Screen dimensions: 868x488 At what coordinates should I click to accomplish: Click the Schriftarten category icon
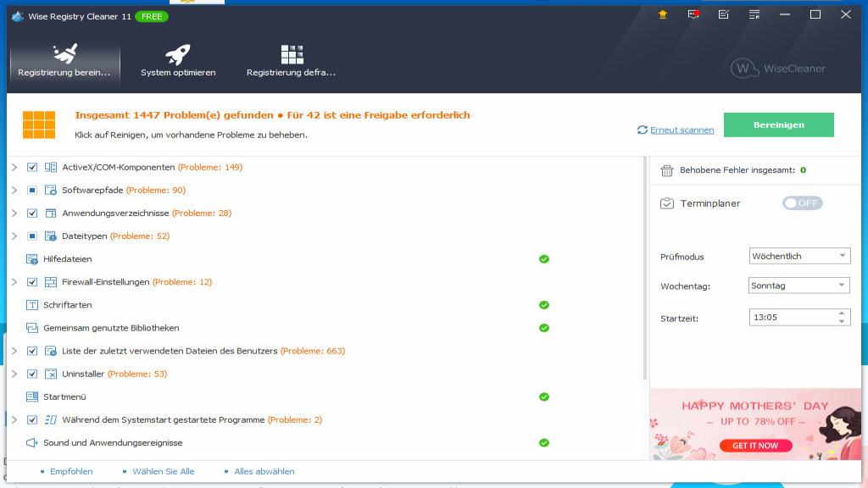(32, 305)
